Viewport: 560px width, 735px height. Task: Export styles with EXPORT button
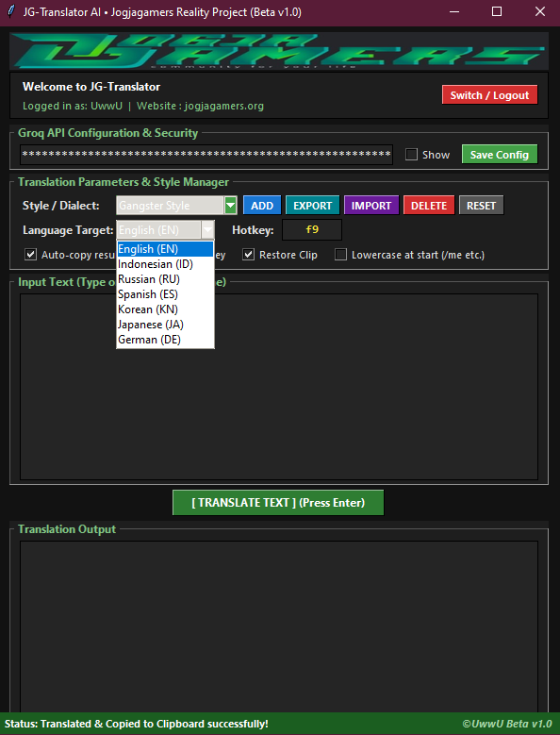point(312,206)
